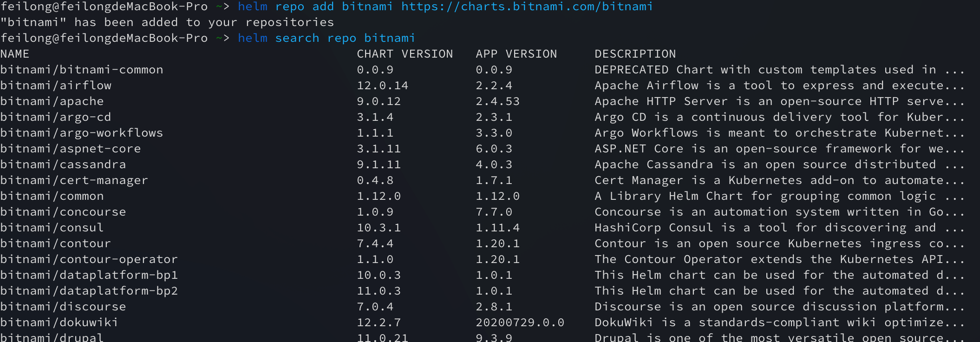Image resolution: width=980 pixels, height=342 pixels.
Task: Click the 'Contour is an open source Kubernetes' description
Action: (780, 243)
